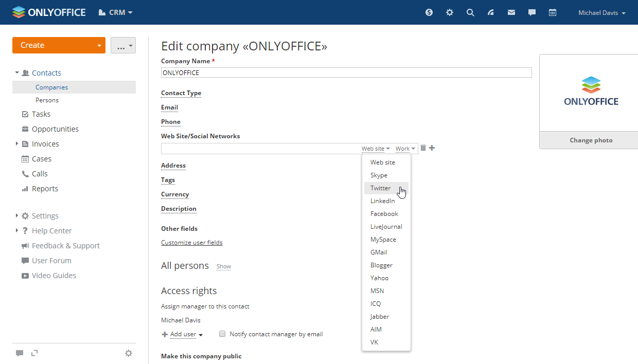Image resolution: width=638 pixels, height=364 pixels.
Task: Open the payments dollar icon
Action: tap(429, 12)
